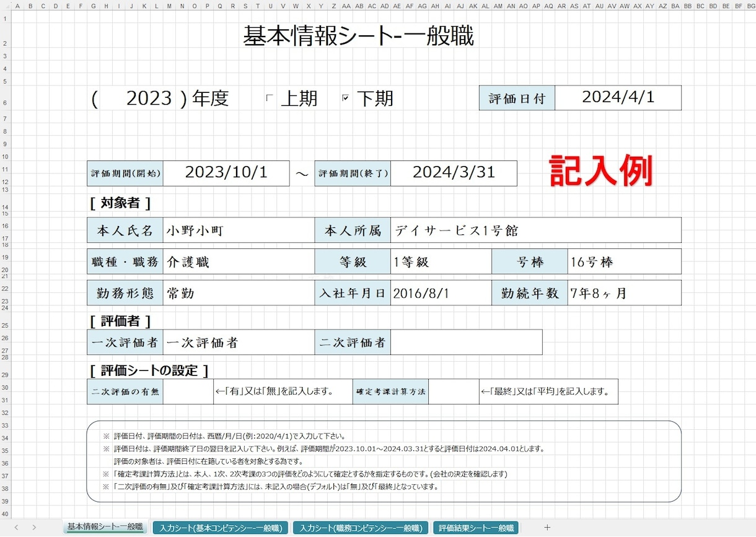Click the 勤続年数 value 7年8ヶ月
Viewport: 756px width, 537px height.
(x=625, y=293)
